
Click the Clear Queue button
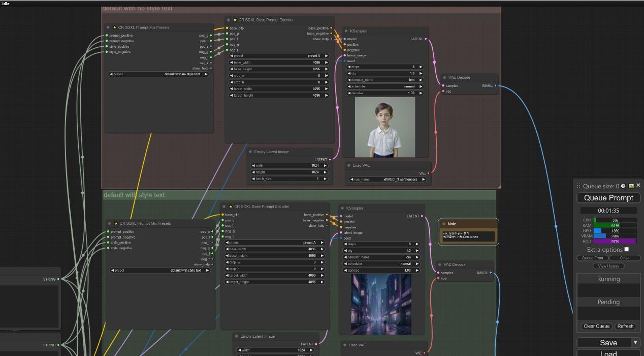click(596, 326)
